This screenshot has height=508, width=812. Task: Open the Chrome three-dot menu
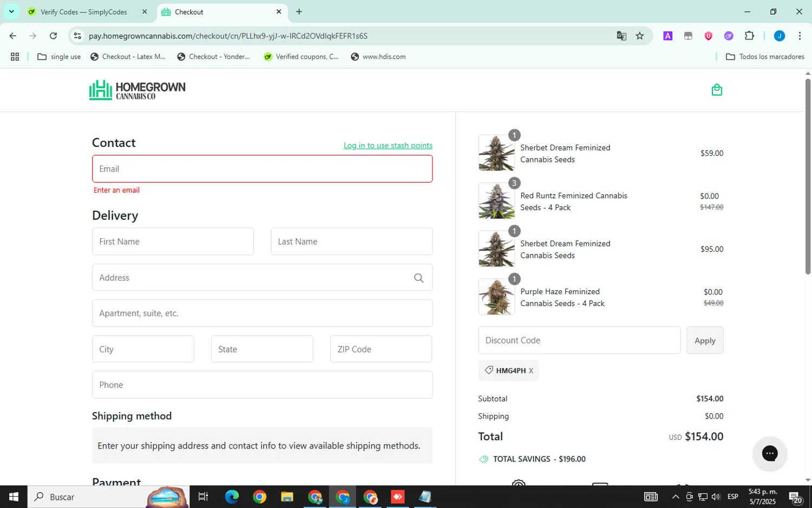(x=800, y=36)
